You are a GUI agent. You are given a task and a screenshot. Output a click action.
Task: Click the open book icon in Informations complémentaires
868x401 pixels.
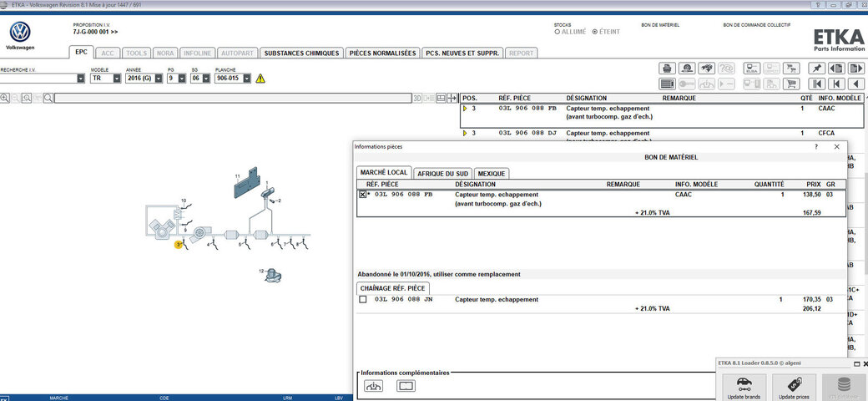(x=406, y=386)
